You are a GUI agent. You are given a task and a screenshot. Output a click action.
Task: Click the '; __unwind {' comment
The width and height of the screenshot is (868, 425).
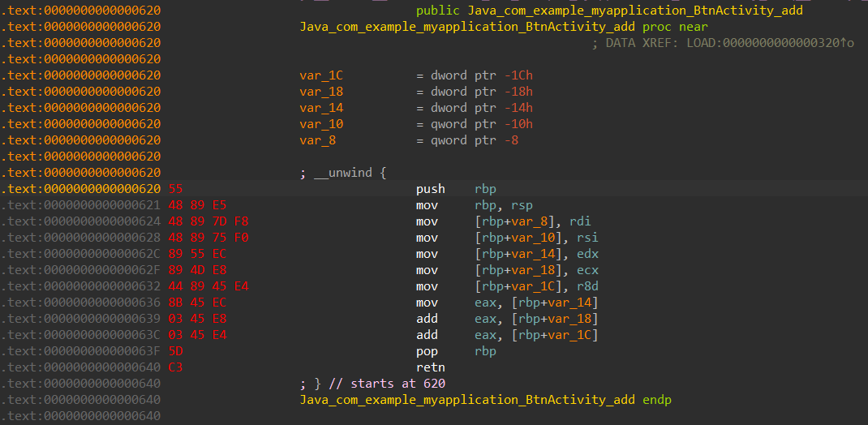point(342,173)
